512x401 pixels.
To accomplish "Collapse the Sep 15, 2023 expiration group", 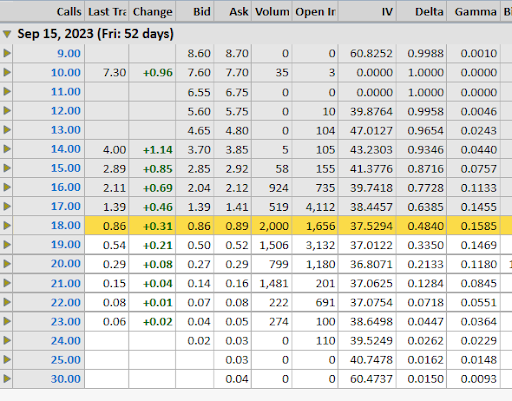I will (x=7, y=34).
